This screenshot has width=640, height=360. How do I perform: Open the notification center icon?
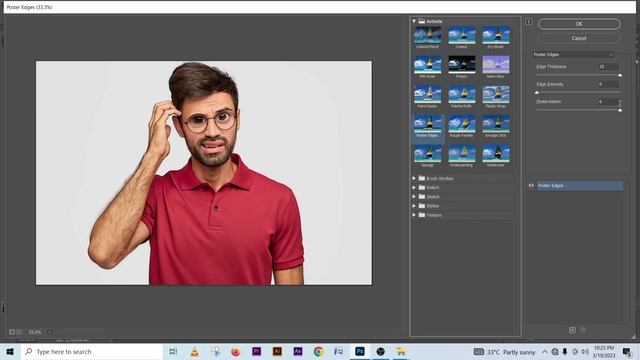(627, 351)
